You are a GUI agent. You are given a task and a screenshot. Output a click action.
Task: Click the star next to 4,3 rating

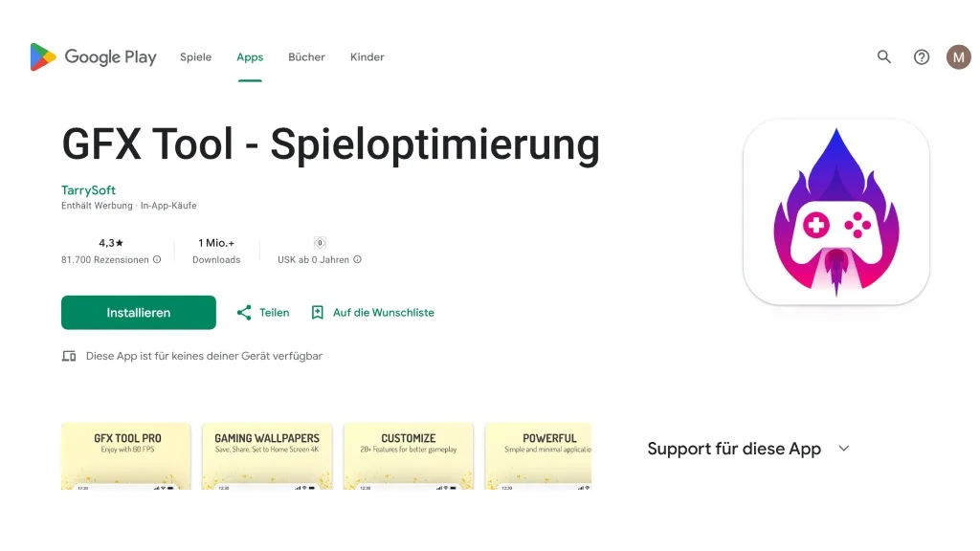tap(122, 242)
